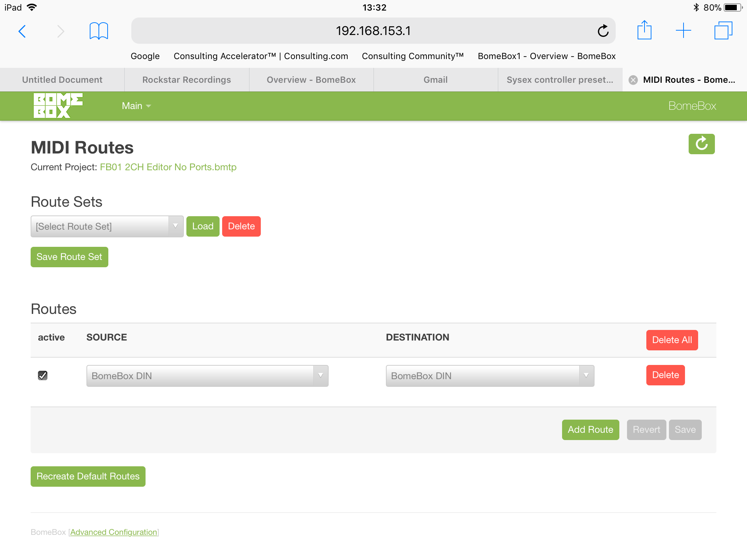Open the Advanced Configuration link
This screenshot has height=560, width=747.
[114, 532]
